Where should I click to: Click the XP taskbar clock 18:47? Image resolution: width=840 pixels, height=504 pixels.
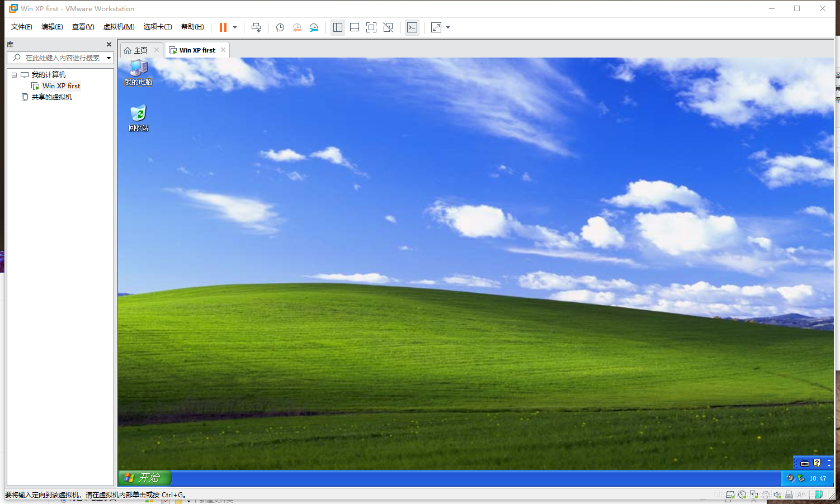tap(818, 478)
